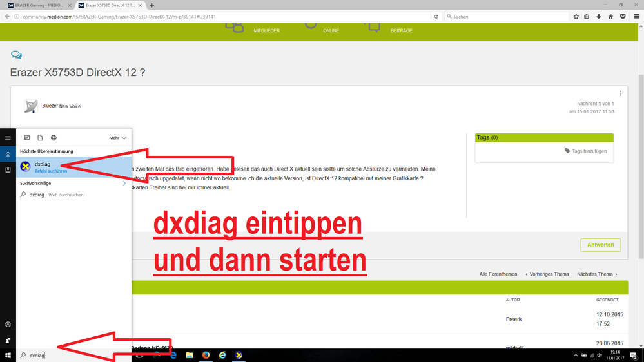
Task: Go to Nächstes Thema
Action: click(597, 274)
